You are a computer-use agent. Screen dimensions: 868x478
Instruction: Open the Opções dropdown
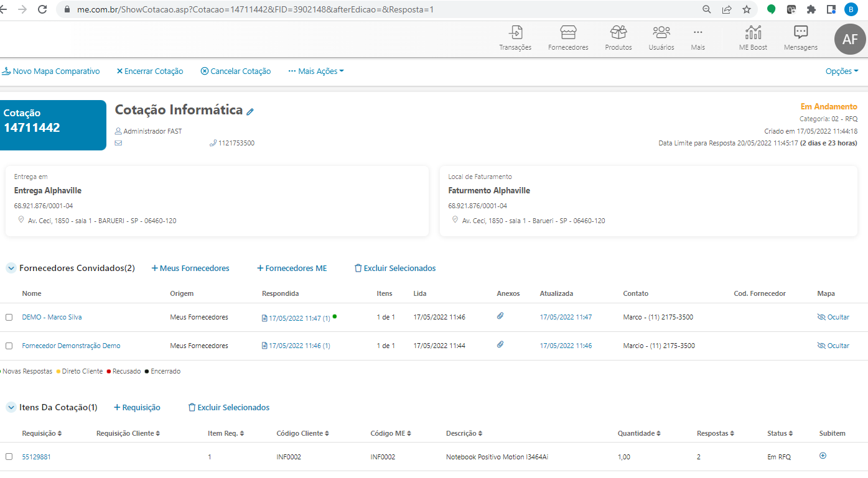(842, 71)
